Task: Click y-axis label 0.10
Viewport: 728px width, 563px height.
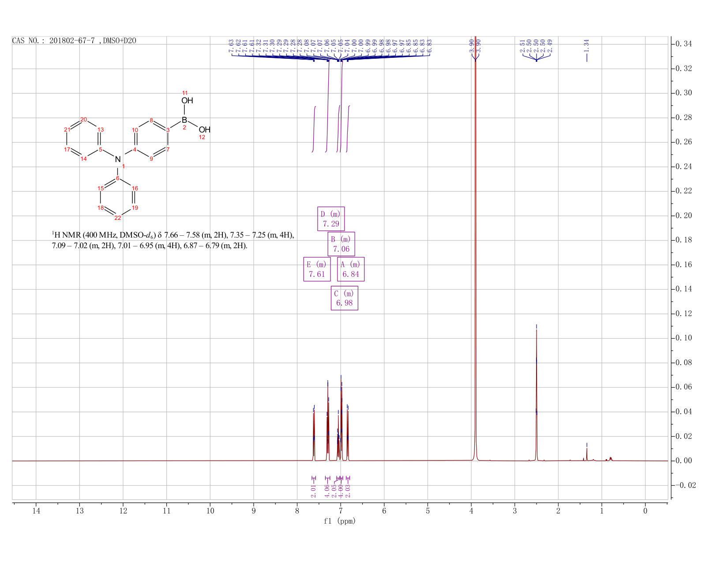Action: (684, 338)
